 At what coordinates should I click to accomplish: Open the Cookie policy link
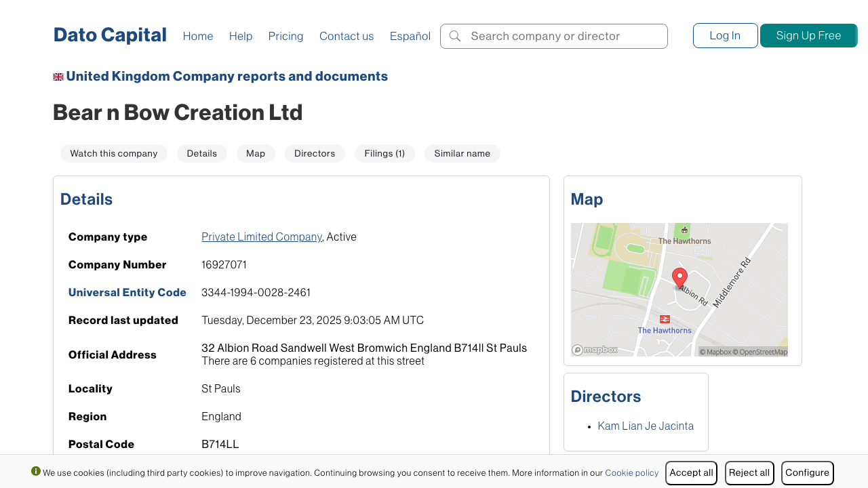click(x=631, y=472)
